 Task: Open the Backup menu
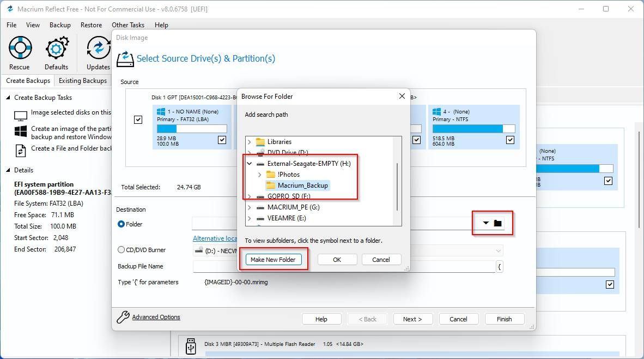pyautogui.click(x=60, y=25)
